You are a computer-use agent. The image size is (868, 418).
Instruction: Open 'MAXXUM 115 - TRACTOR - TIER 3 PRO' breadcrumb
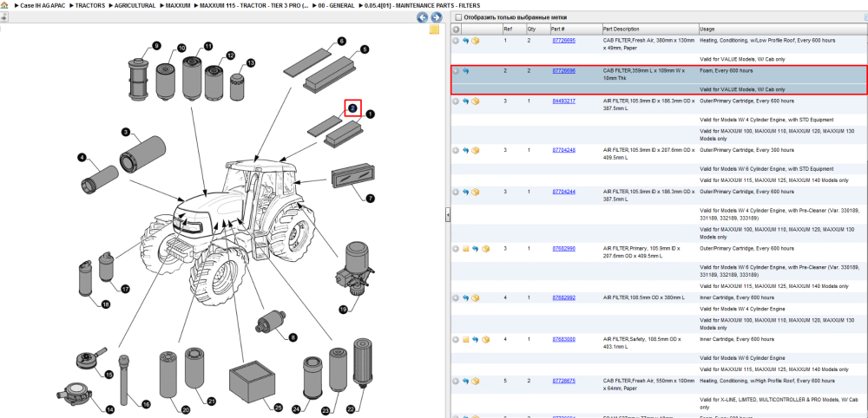pos(254,5)
